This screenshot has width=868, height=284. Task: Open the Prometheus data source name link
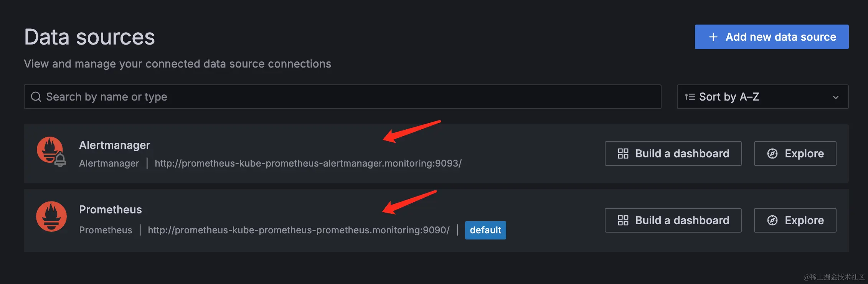point(111,210)
